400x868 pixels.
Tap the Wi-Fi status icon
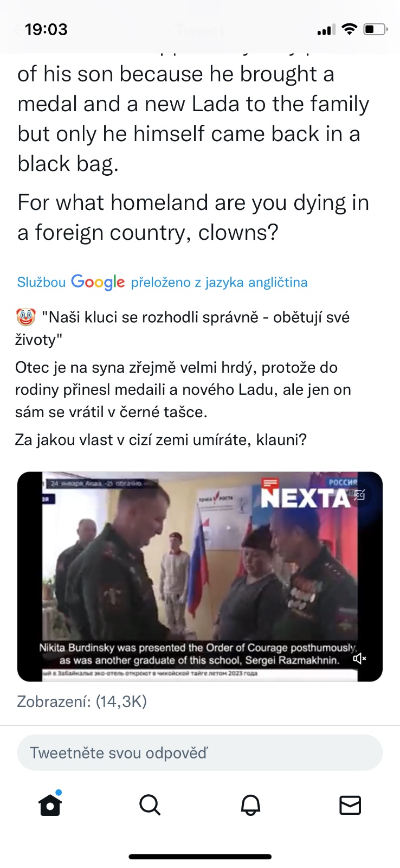[x=350, y=29]
